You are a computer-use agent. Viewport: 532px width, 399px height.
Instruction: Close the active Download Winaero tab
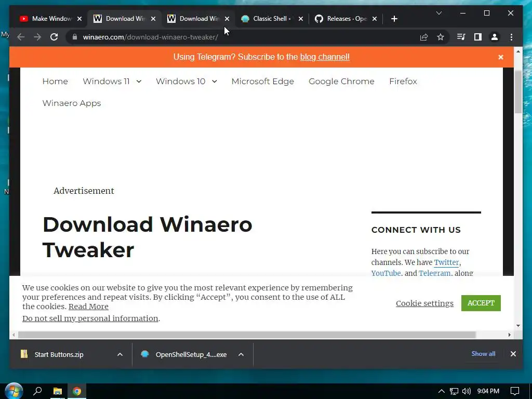pos(153,19)
